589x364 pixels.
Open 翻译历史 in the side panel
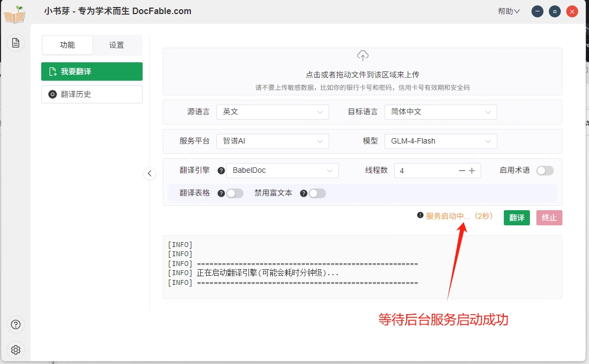point(92,94)
